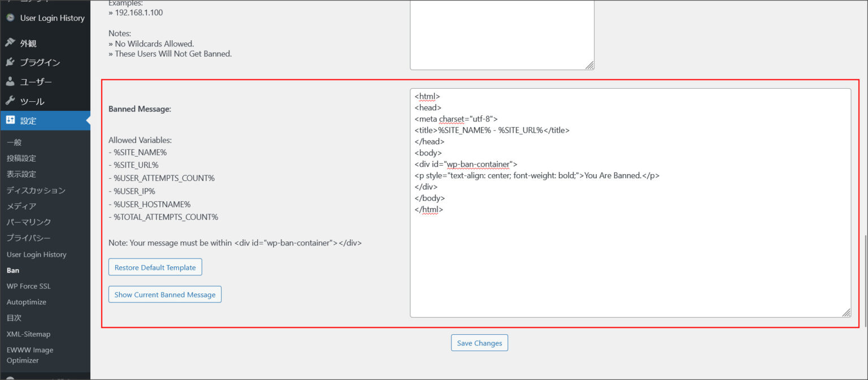The image size is (868, 380).
Task: Click inside the Banned Message HTML textarea
Action: point(630,260)
